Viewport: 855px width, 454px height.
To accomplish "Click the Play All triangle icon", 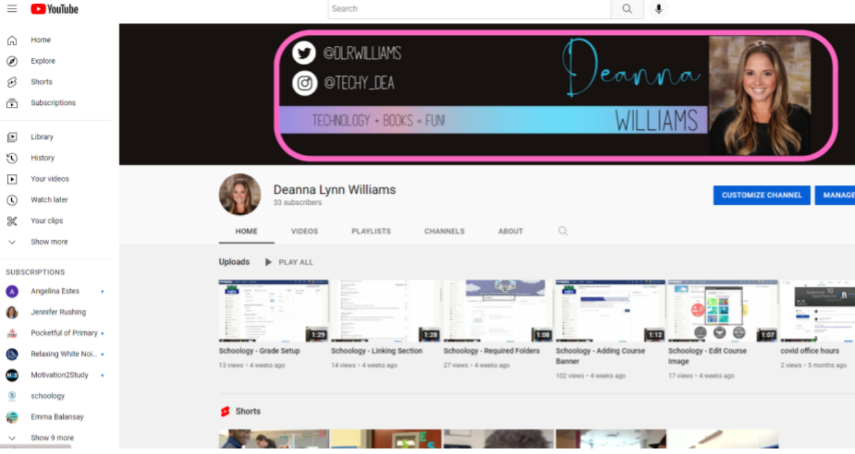I will tap(268, 262).
